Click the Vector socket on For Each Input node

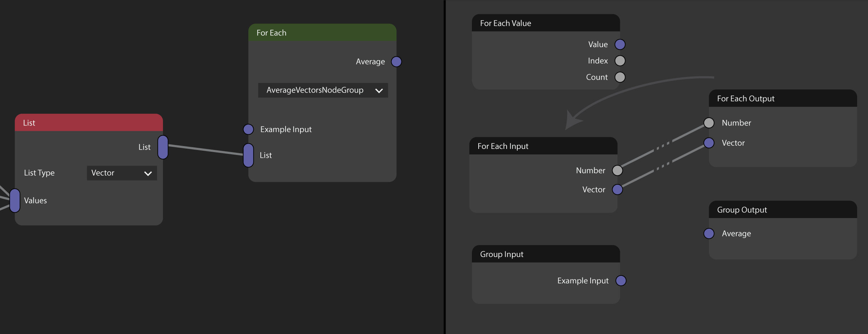coord(618,190)
